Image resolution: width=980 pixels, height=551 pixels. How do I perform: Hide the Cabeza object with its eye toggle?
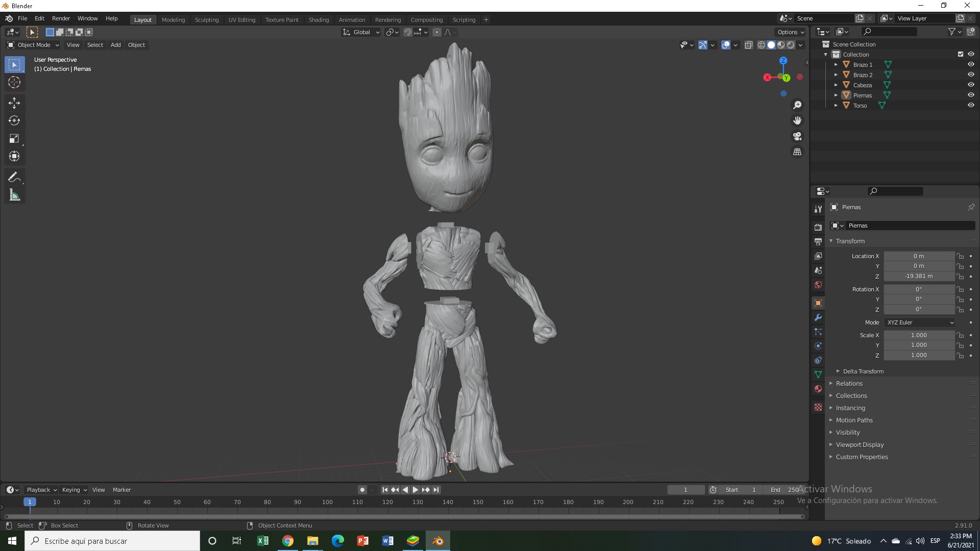tap(971, 85)
